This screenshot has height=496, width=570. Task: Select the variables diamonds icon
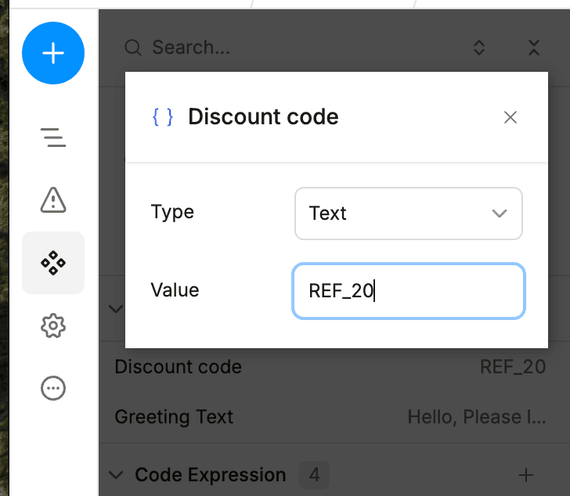[x=53, y=263]
